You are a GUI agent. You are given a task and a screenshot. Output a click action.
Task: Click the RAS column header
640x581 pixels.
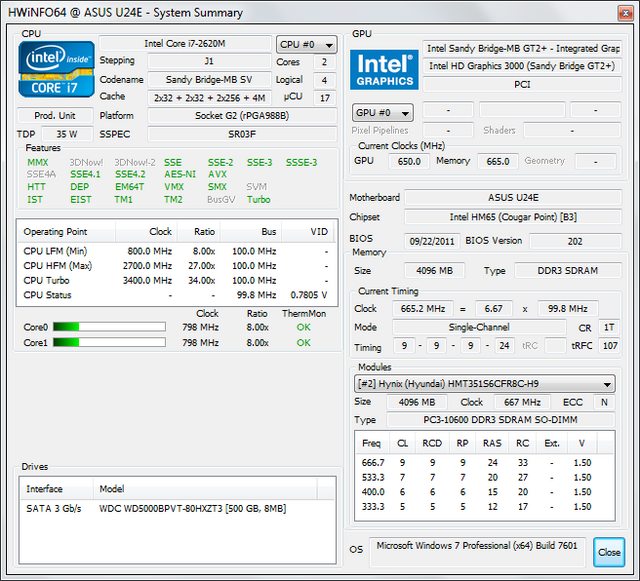[492, 443]
